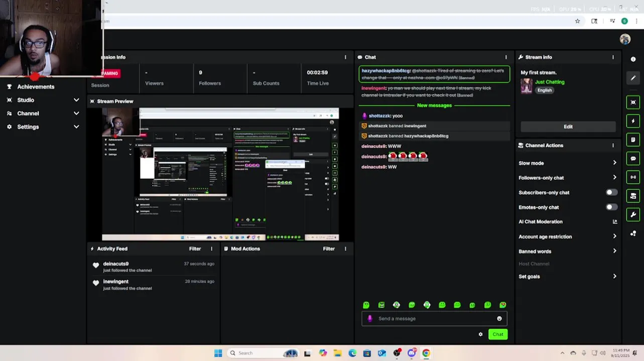Toggle the Channel Actions rail icon
644x361 pixels.
coord(633,196)
